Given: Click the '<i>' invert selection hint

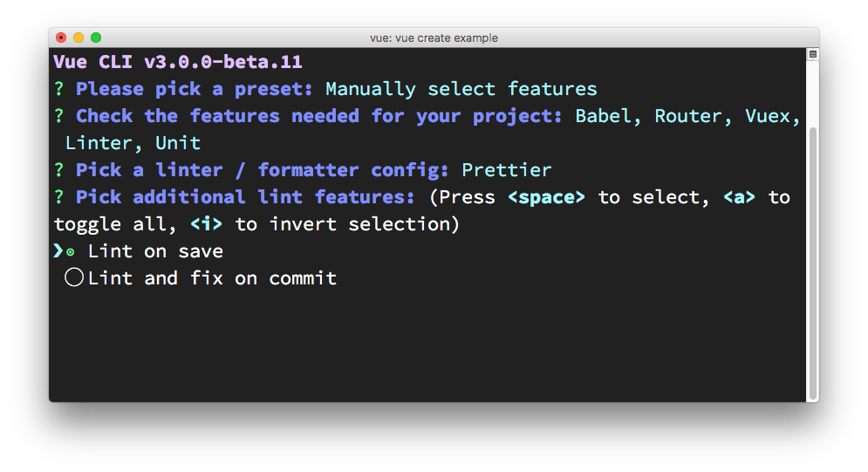Looking at the screenshot, I should coord(206,224).
